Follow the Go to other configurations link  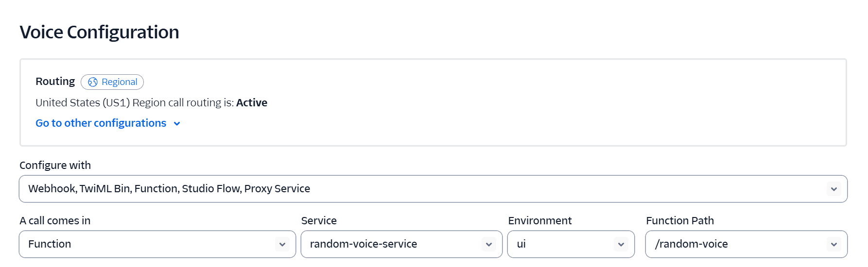pos(101,123)
